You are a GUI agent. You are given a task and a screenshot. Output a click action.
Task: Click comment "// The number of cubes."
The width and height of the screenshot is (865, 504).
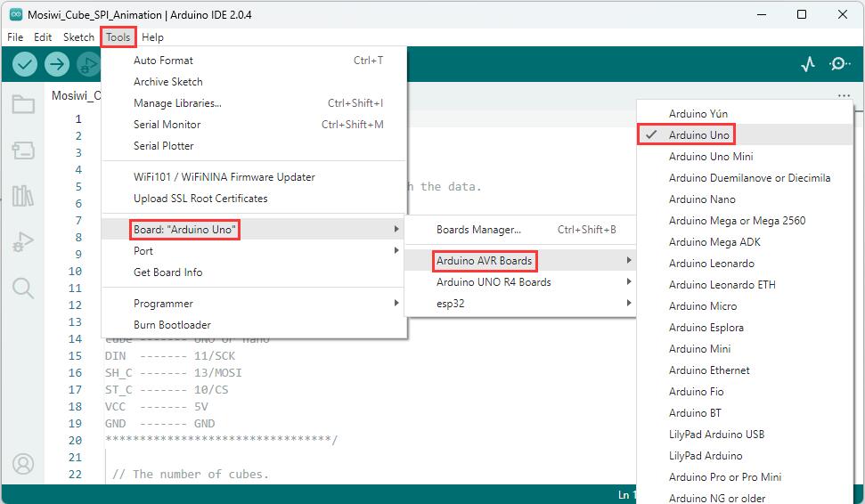click(191, 475)
